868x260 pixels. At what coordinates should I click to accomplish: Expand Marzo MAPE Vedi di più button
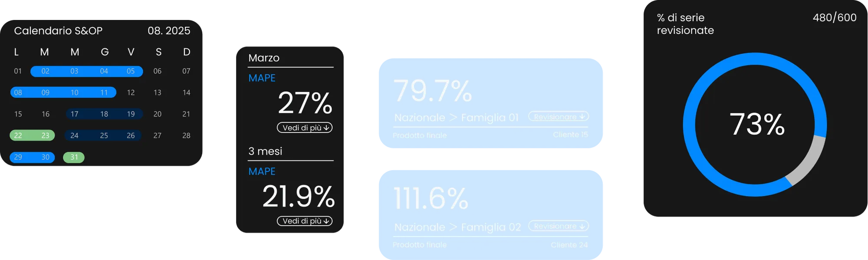tap(305, 128)
